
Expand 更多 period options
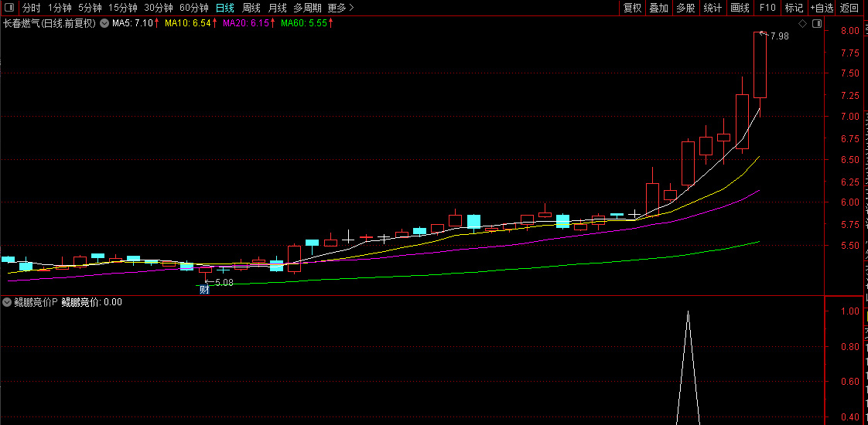pyautogui.click(x=340, y=8)
